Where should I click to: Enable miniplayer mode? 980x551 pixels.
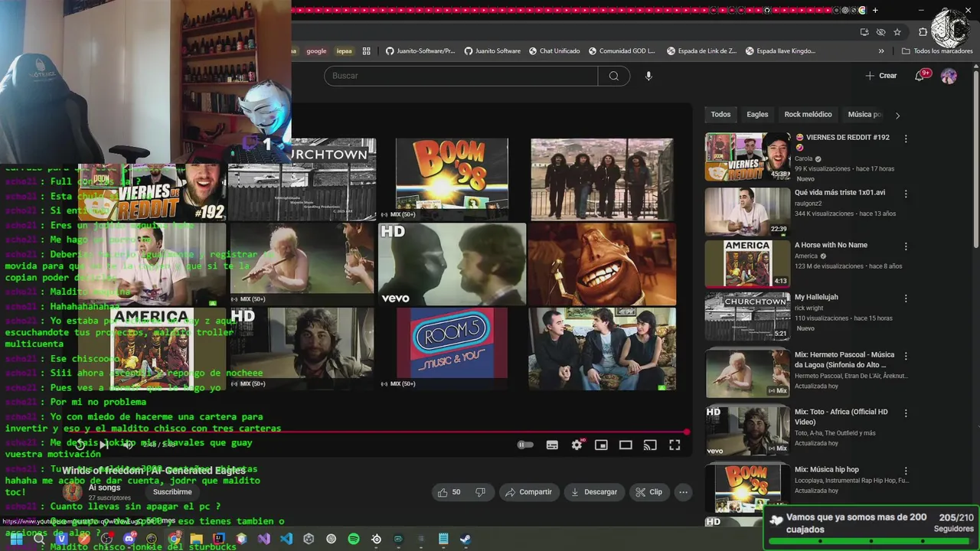pos(601,445)
